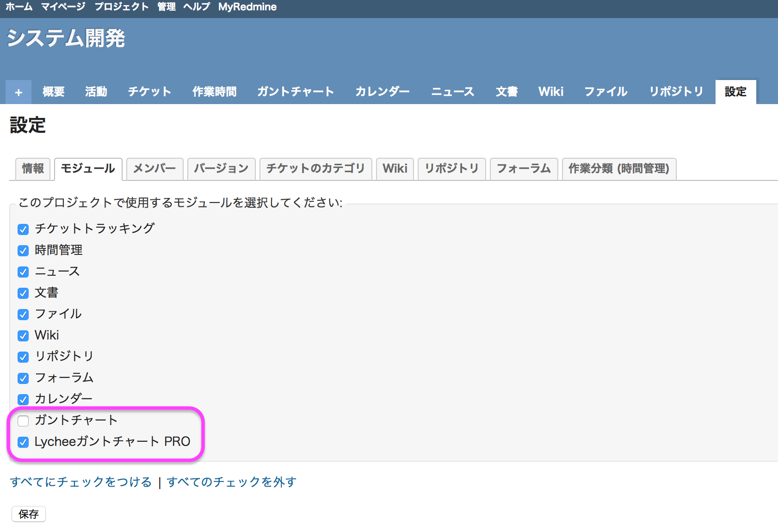Disable the チケットトラッキング module checkbox
Screen dimensions: 778x532
tap(23, 229)
